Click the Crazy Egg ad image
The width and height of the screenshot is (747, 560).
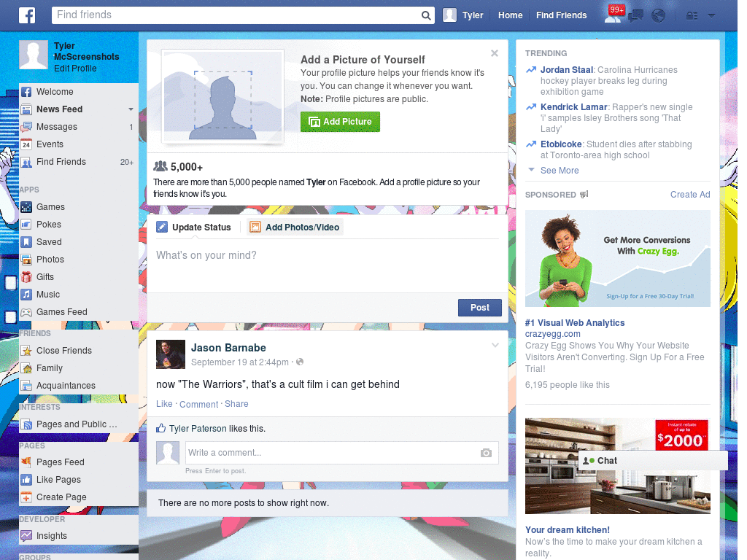tap(617, 259)
